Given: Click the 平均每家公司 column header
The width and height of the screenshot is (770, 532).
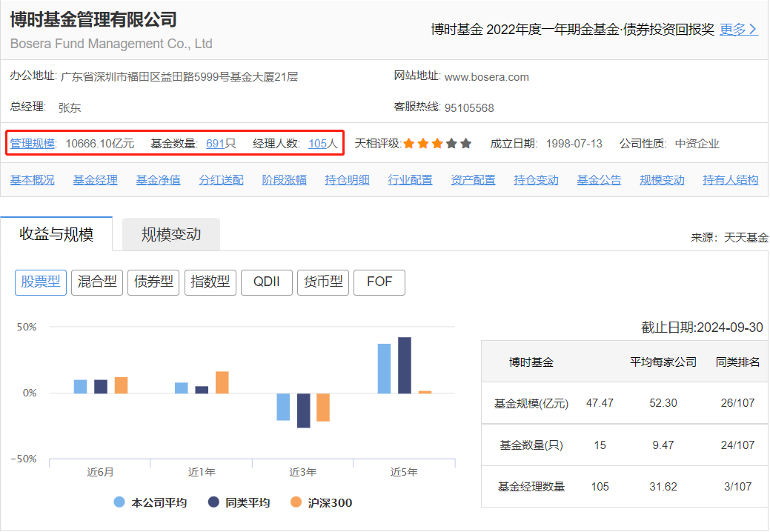Looking at the screenshot, I should [663, 362].
